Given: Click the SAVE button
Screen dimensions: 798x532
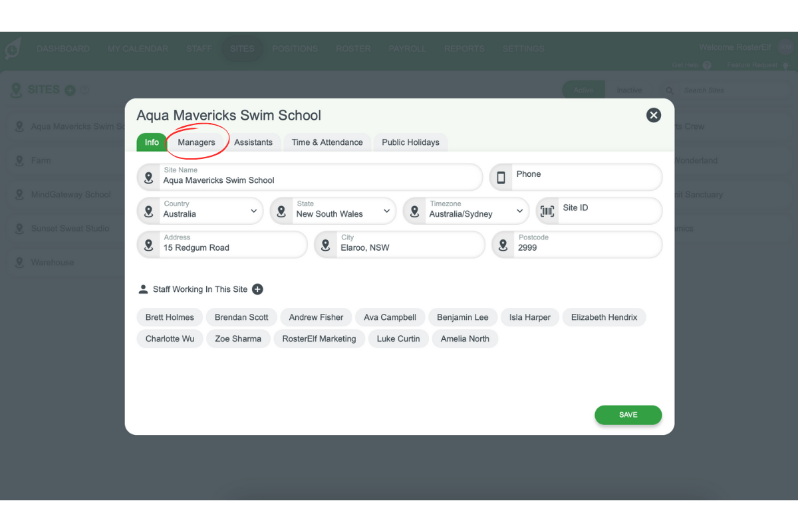Looking at the screenshot, I should click(x=628, y=414).
